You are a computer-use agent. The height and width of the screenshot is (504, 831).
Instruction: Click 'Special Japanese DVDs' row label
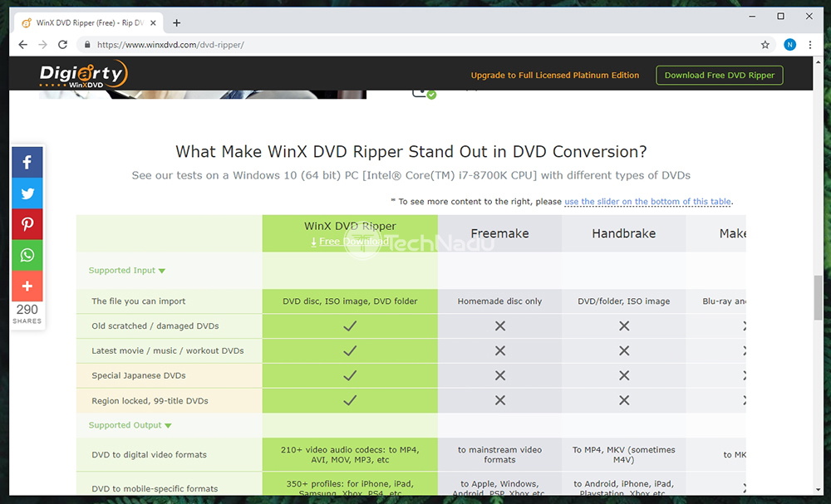(138, 375)
